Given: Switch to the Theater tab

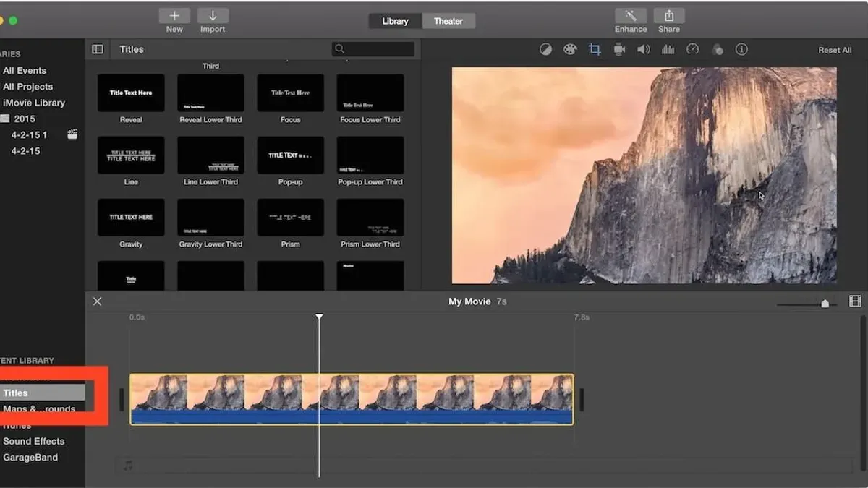Looking at the screenshot, I should 448,21.
